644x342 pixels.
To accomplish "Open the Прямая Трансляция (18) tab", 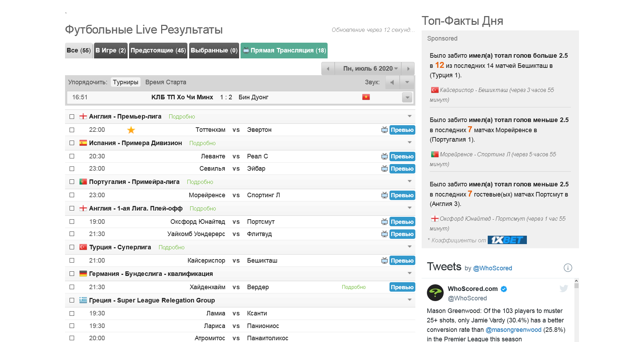I will 284,50.
